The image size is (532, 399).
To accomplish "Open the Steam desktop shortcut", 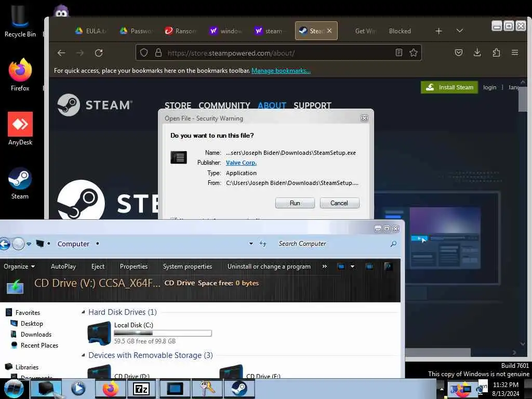I will (x=20, y=183).
